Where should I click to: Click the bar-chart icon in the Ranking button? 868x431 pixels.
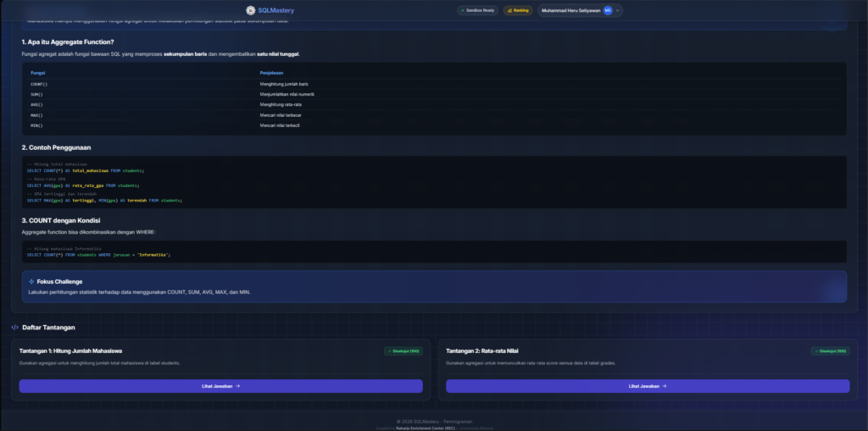pyautogui.click(x=509, y=10)
